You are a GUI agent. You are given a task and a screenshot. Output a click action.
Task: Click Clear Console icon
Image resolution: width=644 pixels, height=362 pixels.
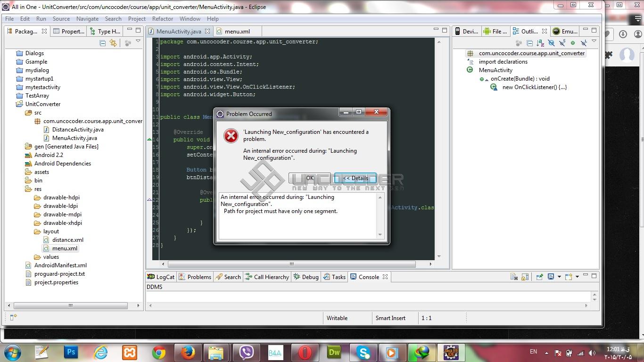[x=514, y=277]
